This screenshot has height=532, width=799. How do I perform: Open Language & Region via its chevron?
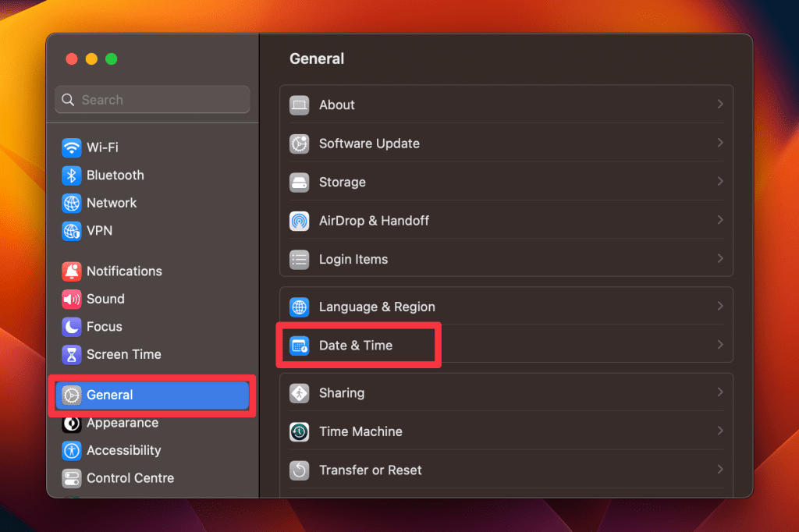720,307
